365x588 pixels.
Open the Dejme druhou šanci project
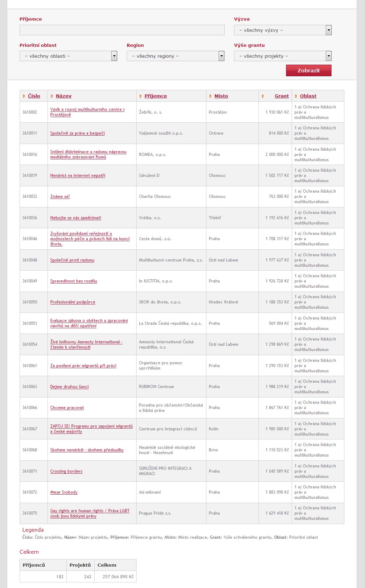70,387
